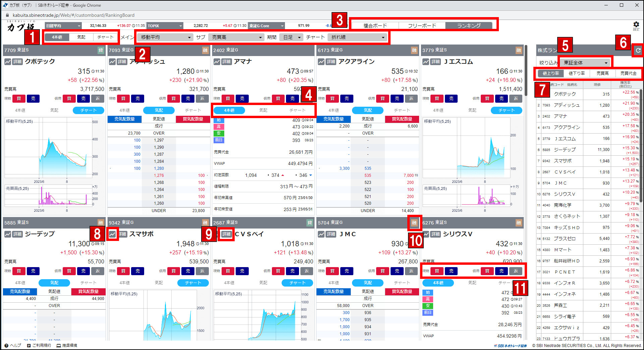
Task: Click the 現物 buy button for クボテック
Action: (x=19, y=99)
